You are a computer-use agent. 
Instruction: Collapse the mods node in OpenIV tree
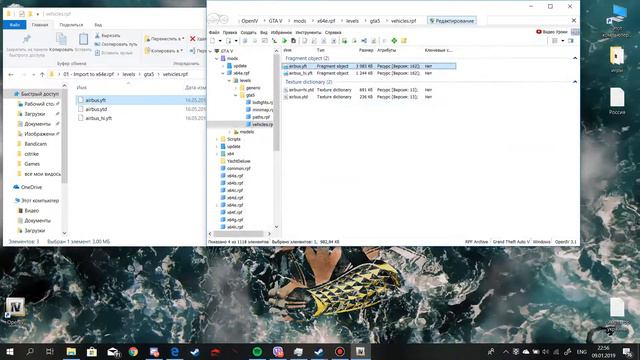tap(217, 58)
